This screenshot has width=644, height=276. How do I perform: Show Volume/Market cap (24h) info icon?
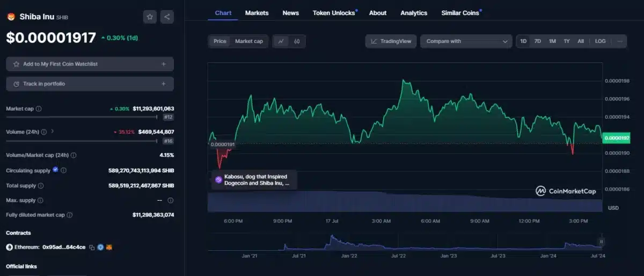point(74,155)
